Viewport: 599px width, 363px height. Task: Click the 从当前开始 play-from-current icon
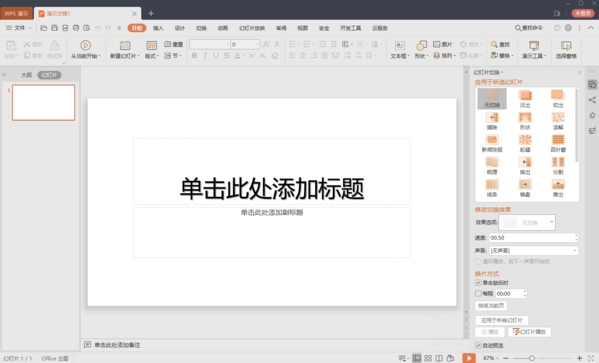pos(86,45)
